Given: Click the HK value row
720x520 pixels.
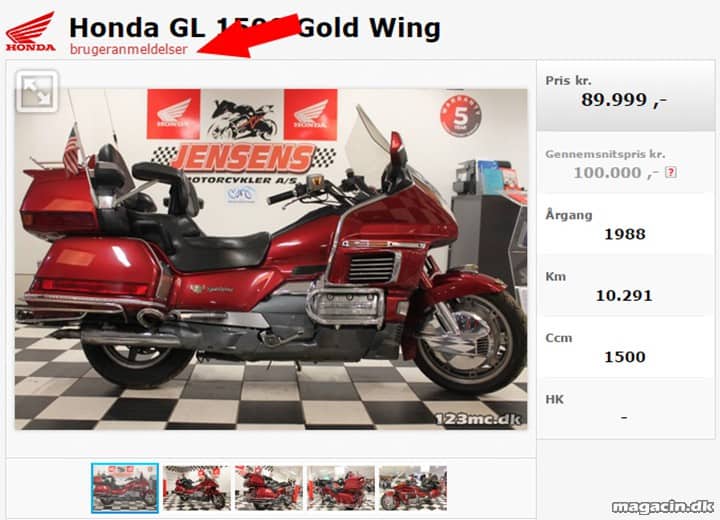Looking at the screenshot, I should click(625, 408).
